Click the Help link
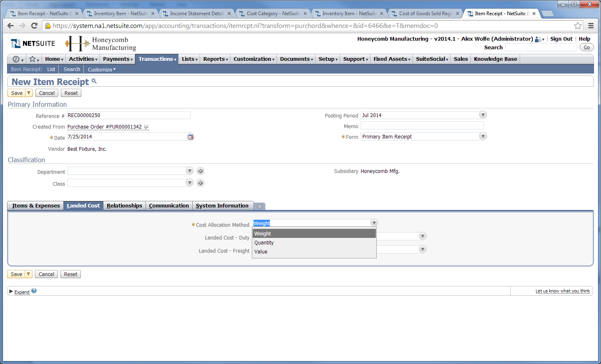This screenshot has height=364, width=601. [584, 39]
